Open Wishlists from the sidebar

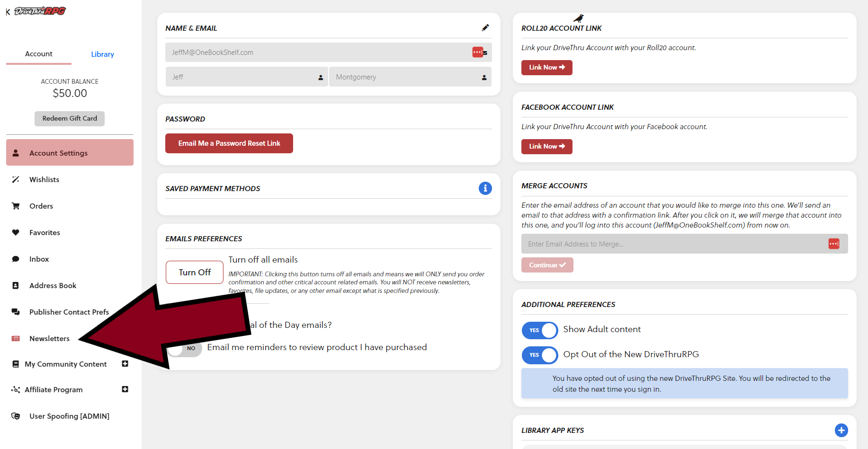pyautogui.click(x=44, y=180)
